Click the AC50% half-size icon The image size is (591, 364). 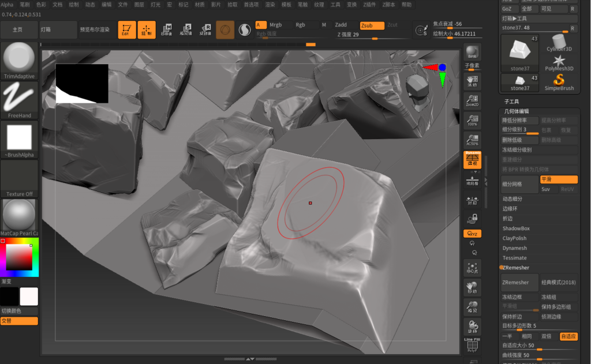[x=472, y=140]
